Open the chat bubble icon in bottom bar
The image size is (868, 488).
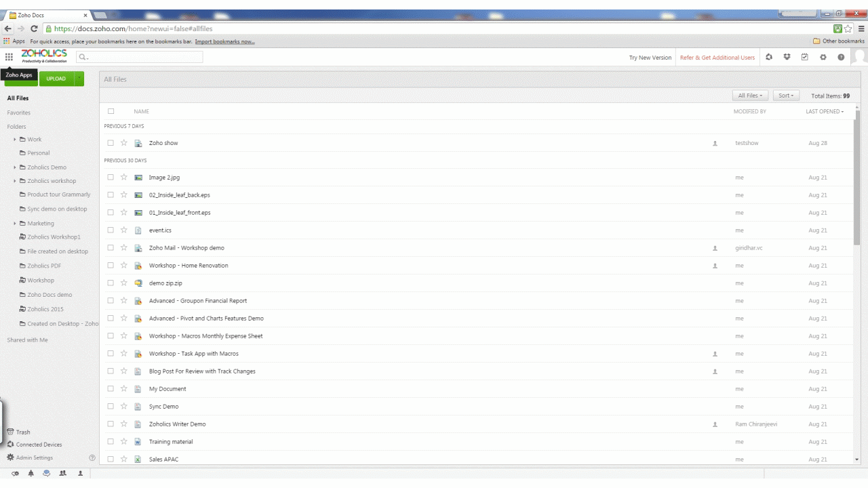pos(47,473)
